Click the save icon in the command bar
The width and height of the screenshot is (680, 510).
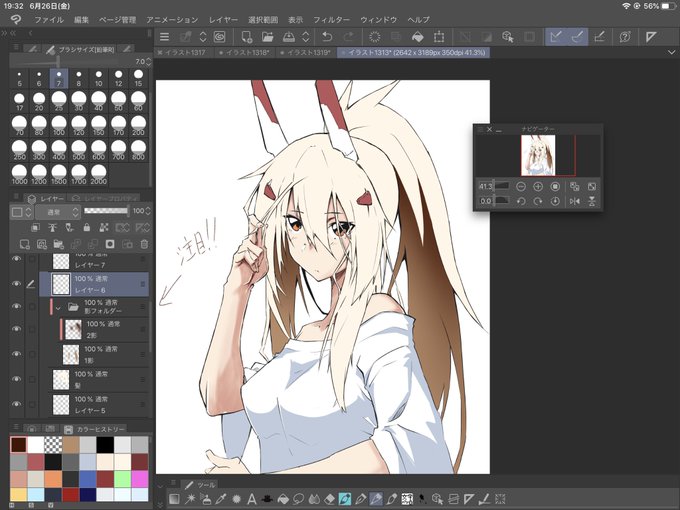tap(289, 37)
